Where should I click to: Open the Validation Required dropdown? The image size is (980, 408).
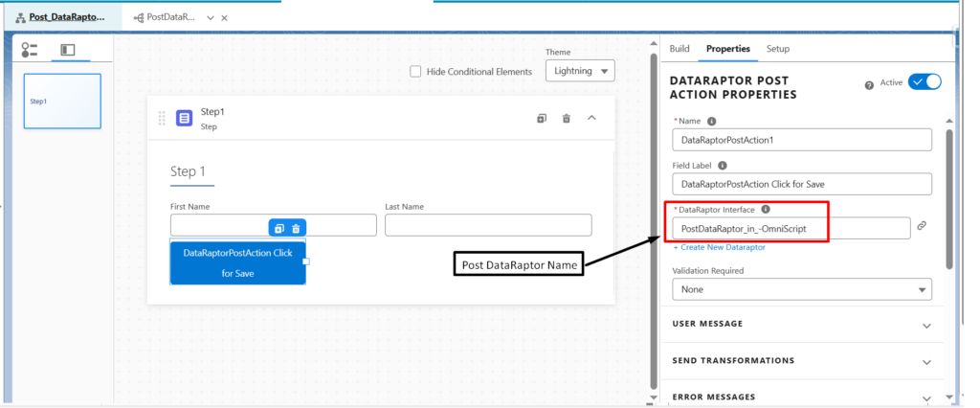pyautogui.click(x=802, y=289)
